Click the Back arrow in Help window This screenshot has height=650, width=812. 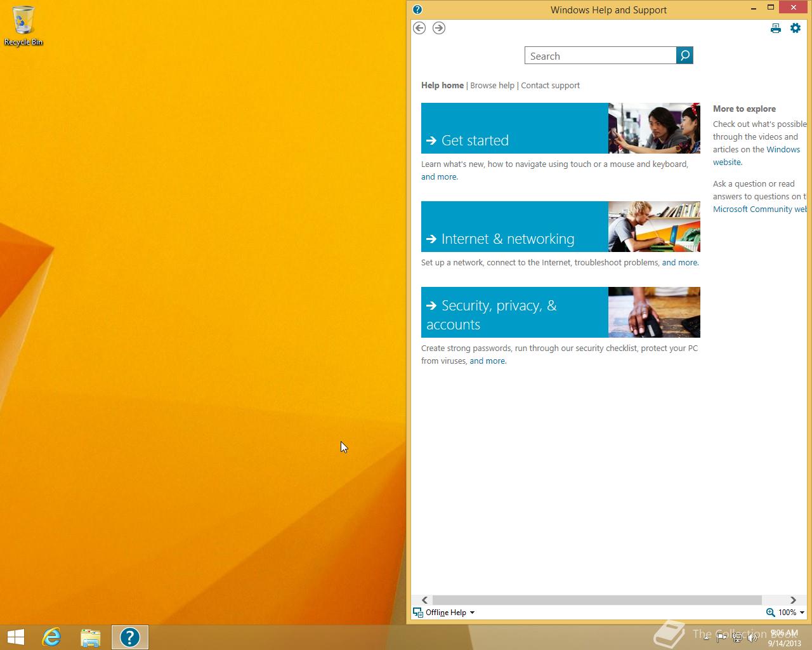coord(419,28)
